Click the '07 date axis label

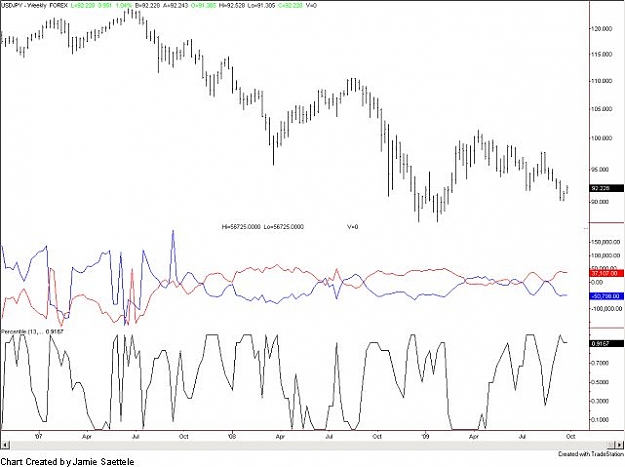tap(38, 436)
